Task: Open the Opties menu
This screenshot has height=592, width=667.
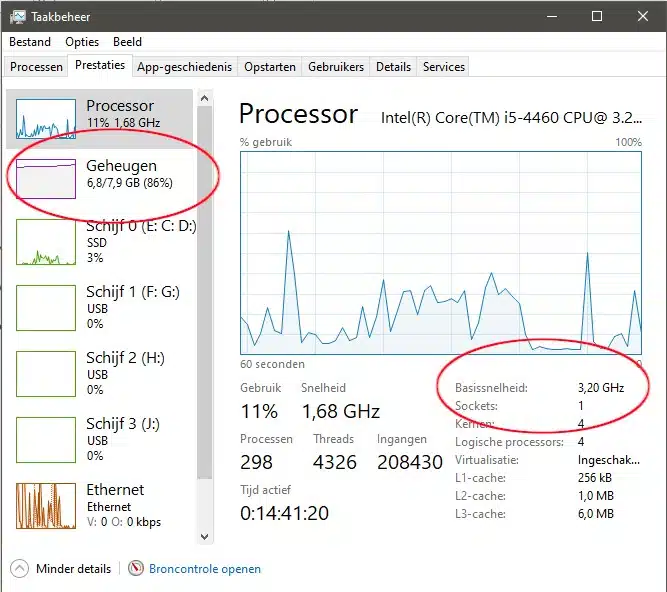Action: point(82,42)
